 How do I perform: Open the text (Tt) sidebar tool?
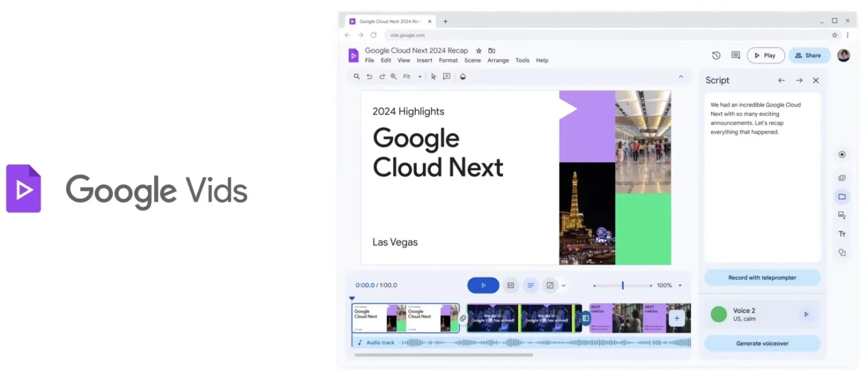tap(842, 234)
